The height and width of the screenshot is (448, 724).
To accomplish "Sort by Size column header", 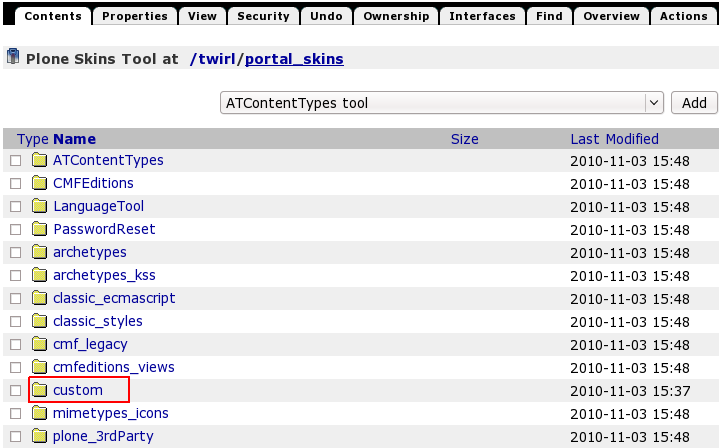I will coord(465,139).
